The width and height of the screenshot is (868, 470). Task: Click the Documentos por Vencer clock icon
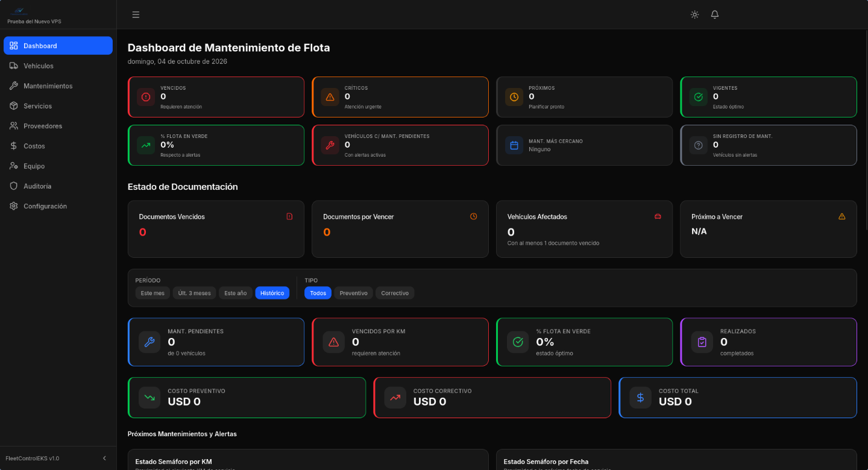[474, 216]
